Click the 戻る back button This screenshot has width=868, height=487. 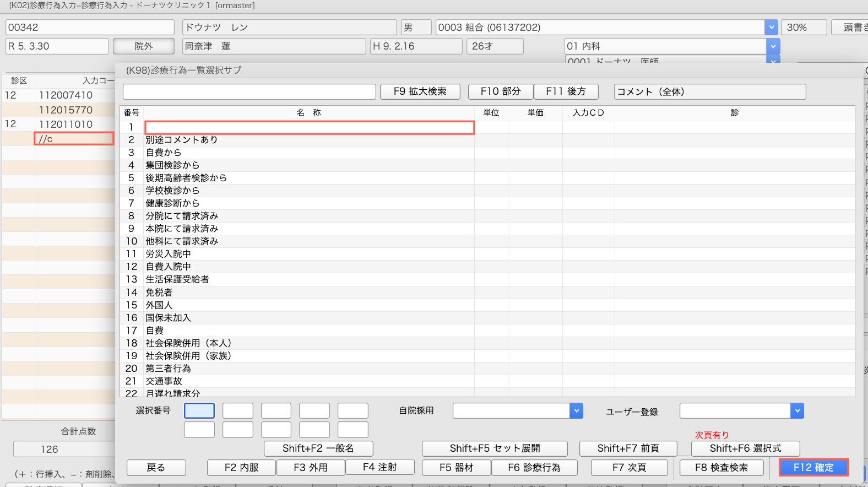(x=156, y=467)
